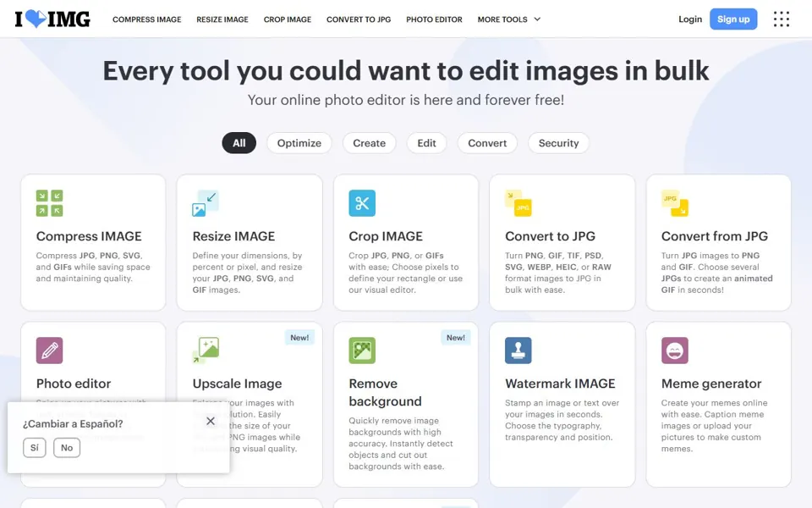Screen dimensions: 812x508
Task: Click Sí to switch to Spanish
Action: 34,448
